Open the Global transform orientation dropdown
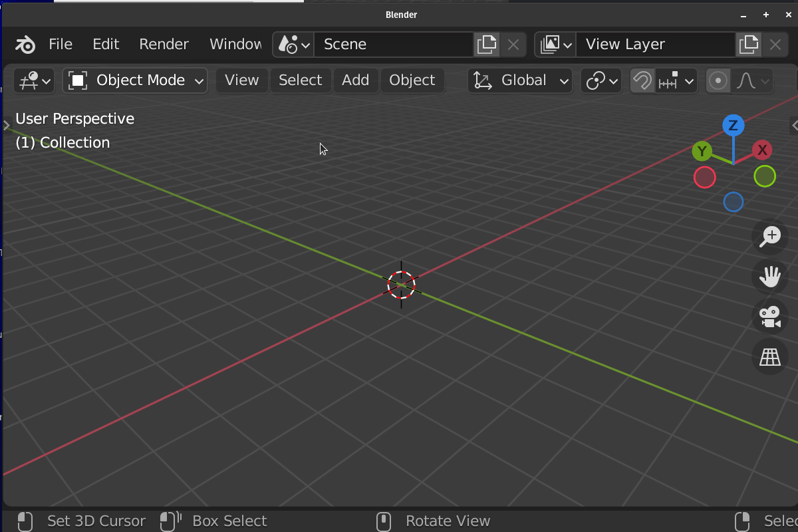 tap(520, 80)
